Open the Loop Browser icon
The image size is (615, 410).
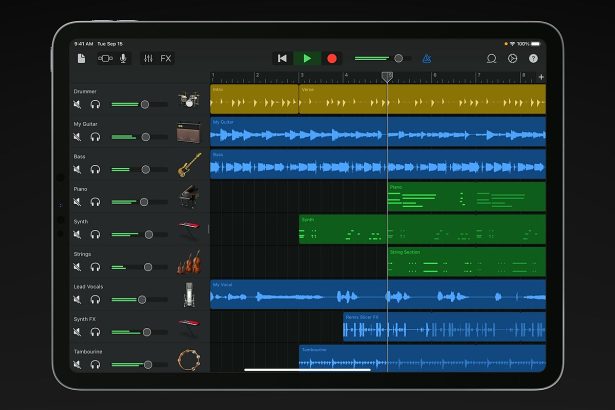pyautogui.click(x=491, y=58)
